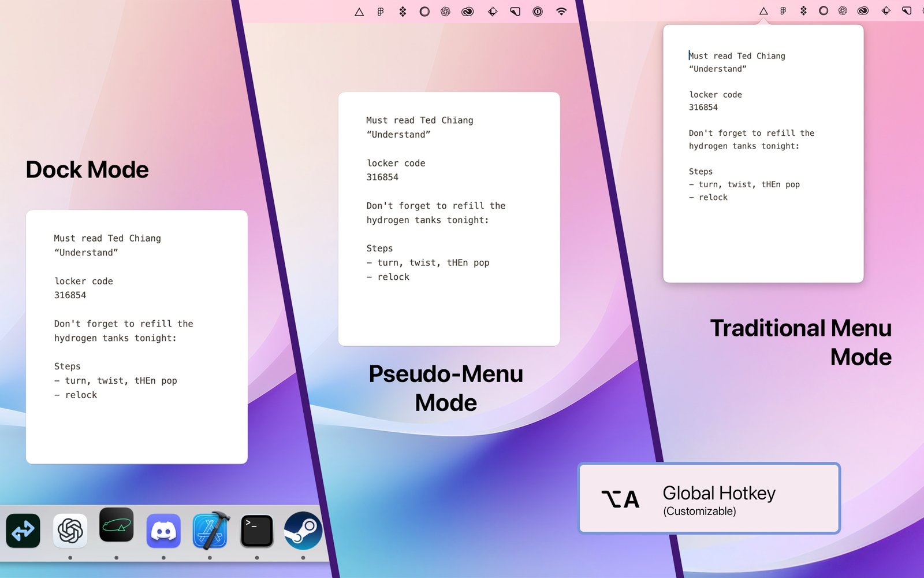This screenshot has height=578, width=924.
Task: Open the Adobe Creative Cloud menu bar icon
Action: [x=468, y=11]
